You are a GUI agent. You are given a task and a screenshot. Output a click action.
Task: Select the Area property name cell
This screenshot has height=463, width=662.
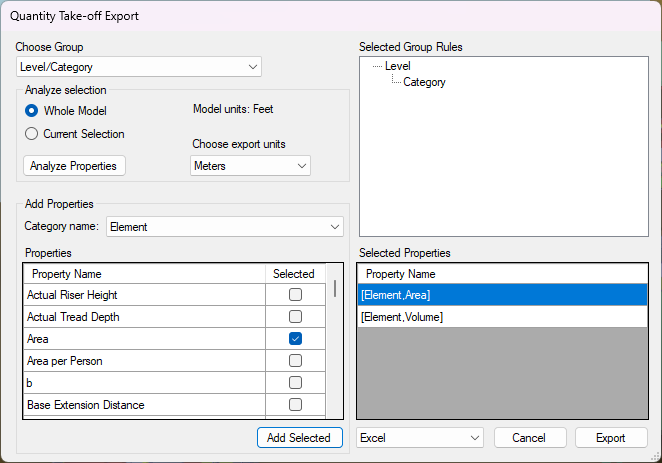(x=144, y=338)
